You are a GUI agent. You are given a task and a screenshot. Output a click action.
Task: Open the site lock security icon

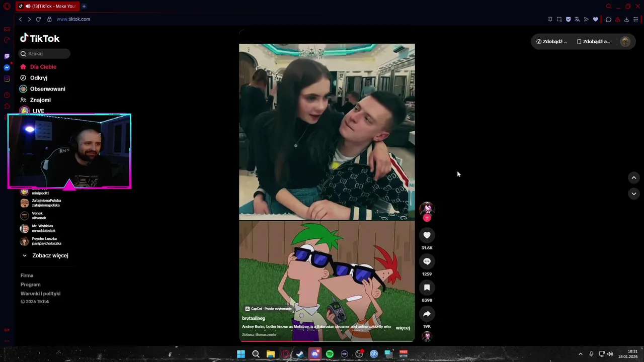click(49, 19)
